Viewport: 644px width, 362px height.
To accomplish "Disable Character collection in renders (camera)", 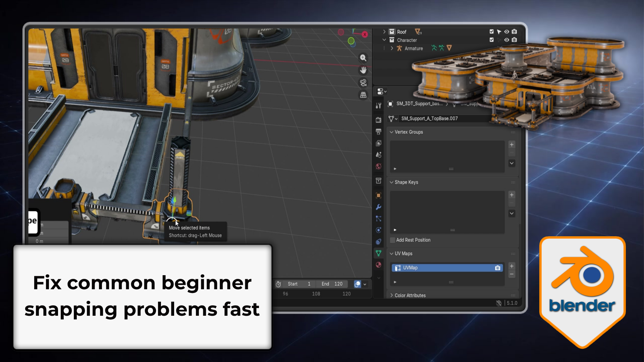I will tap(515, 40).
